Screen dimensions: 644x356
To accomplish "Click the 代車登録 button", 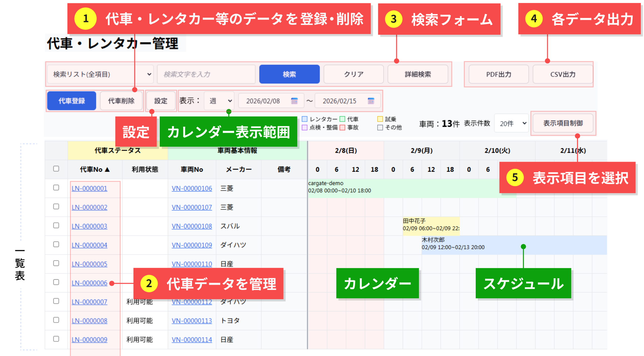I will click(x=72, y=101).
